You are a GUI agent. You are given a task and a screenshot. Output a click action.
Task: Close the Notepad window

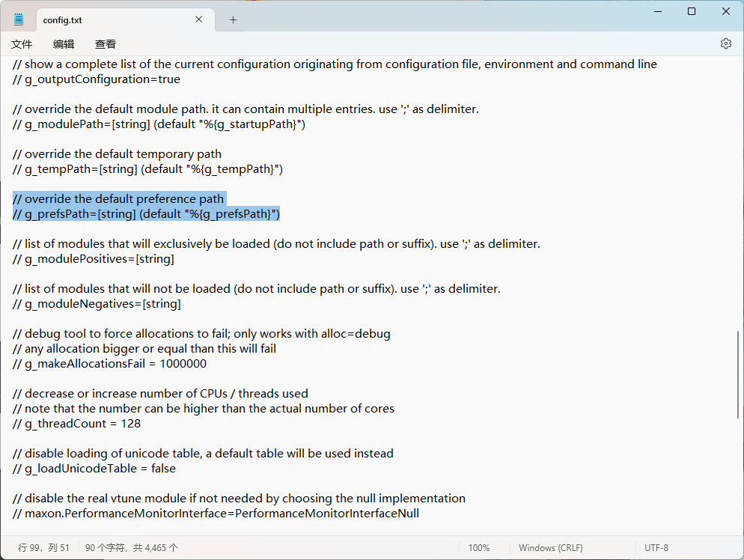(726, 11)
